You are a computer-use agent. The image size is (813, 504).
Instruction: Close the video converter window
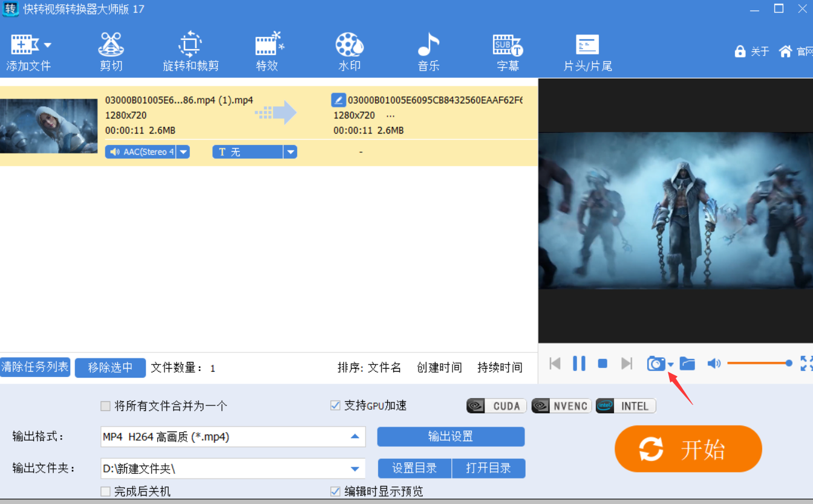[x=803, y=8]
